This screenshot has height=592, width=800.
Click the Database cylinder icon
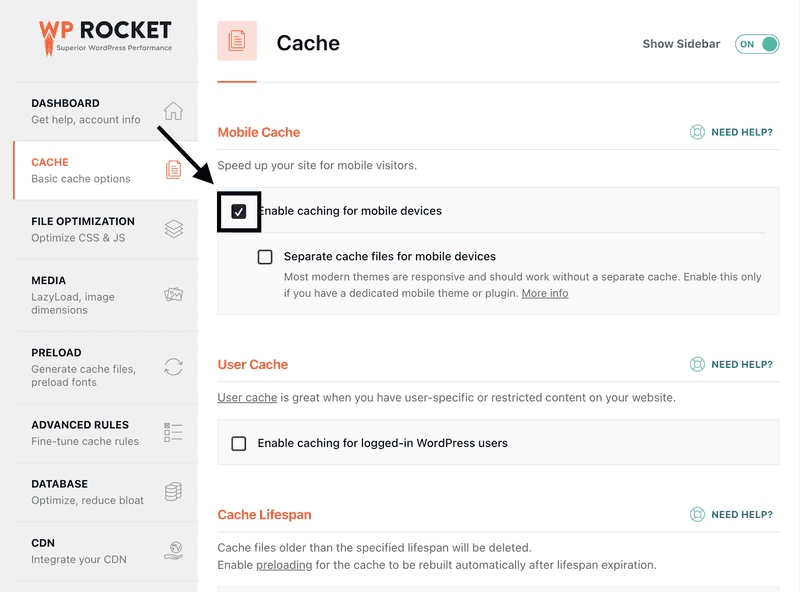point(173,491)
